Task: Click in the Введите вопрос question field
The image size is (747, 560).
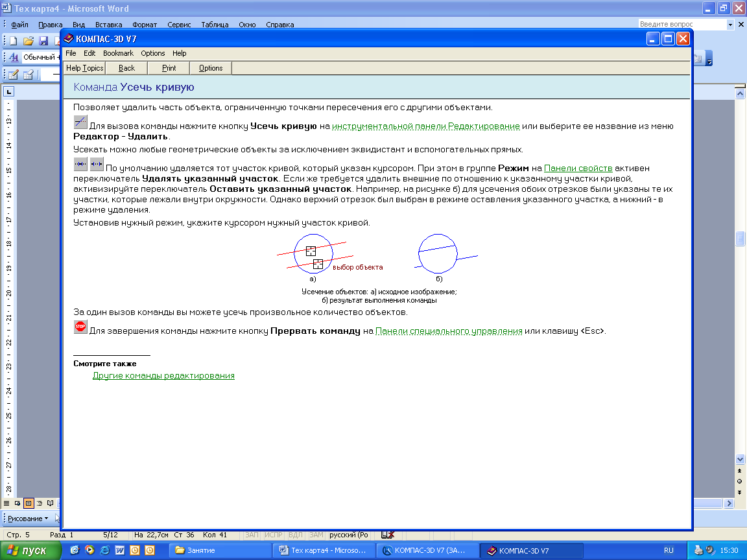Action: coord(682,24)
